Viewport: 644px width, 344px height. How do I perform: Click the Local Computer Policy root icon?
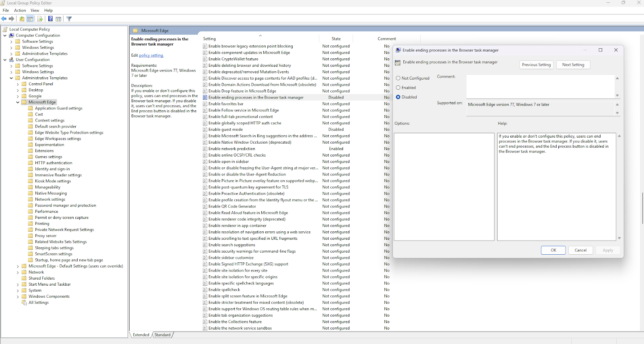[x=5, y=29]
